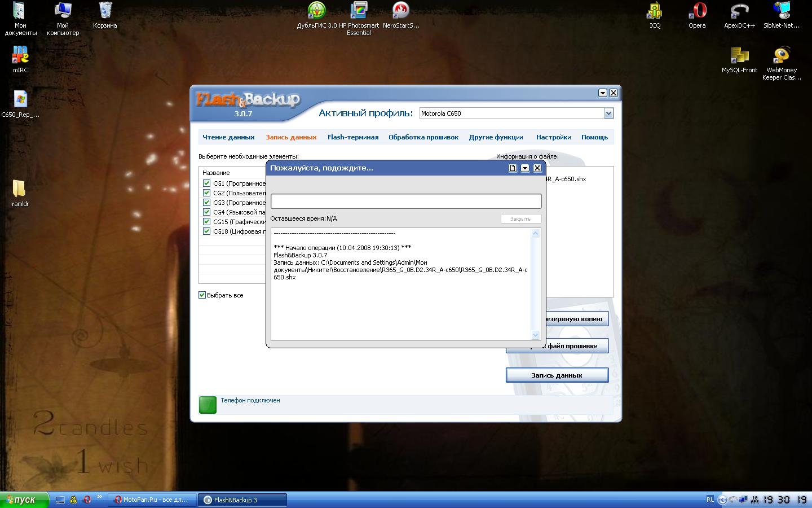Uncheck the Выбрать все checkbox
The image size is (812, 508).
(x=202, y=295)
